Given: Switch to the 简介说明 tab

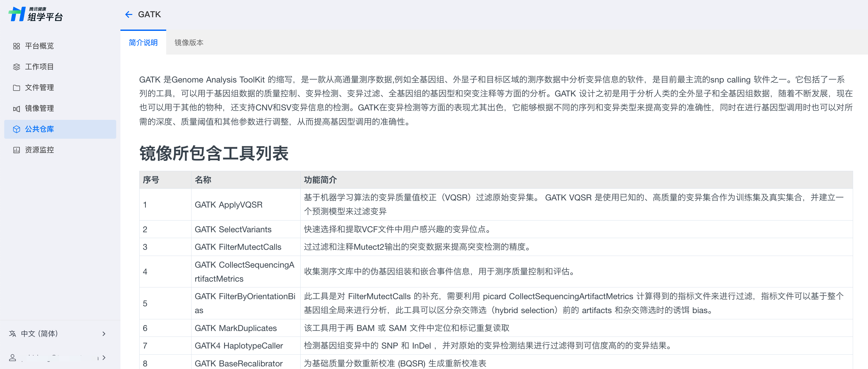Looking at the screenshot, I should pos(143,43).
